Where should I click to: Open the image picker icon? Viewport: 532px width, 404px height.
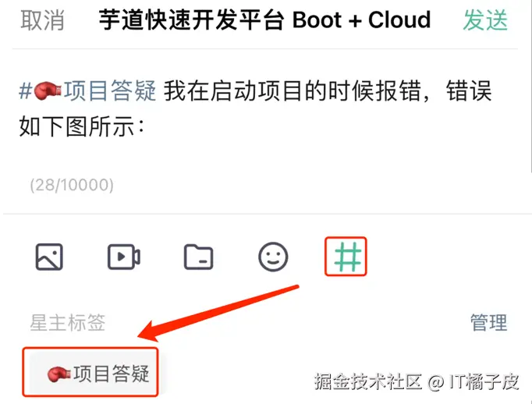[x=49, y=257]
